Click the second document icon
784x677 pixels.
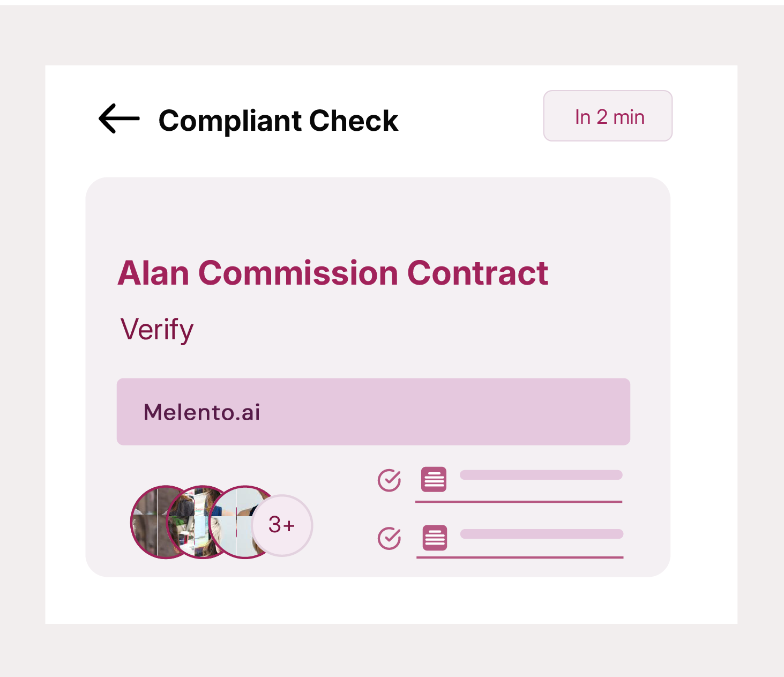(x=435, y=538)
